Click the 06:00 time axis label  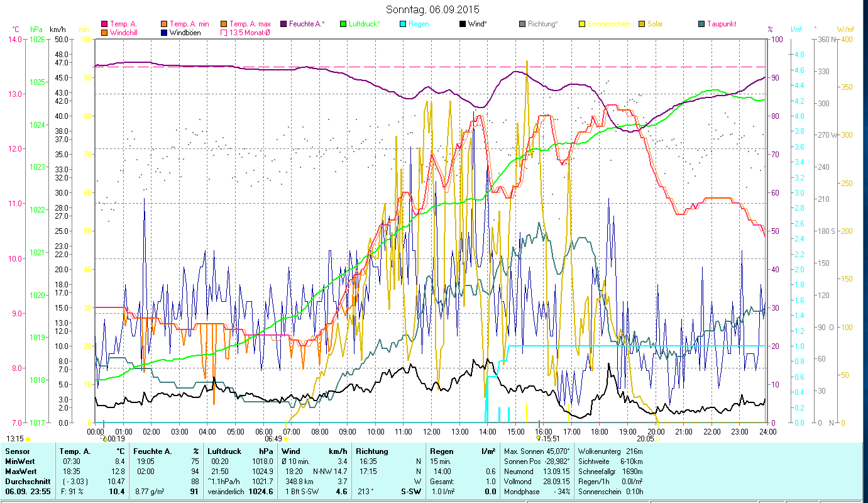[x=263, y=431]
